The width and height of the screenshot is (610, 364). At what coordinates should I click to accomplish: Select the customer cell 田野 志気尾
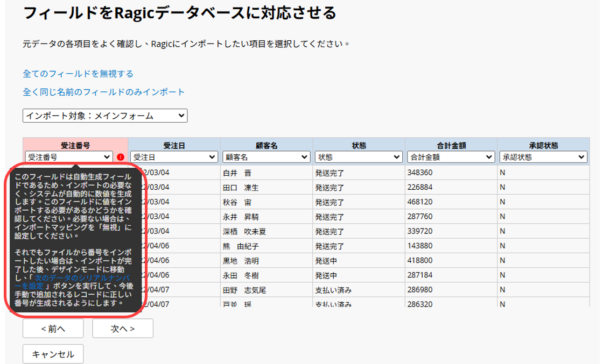click(267, 290)
